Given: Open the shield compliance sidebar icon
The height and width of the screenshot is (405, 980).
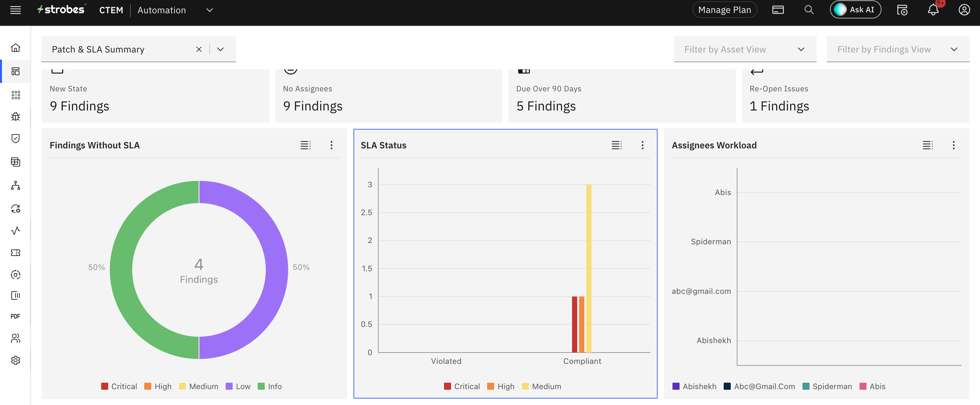Looking at the screenshot, I should click(15, 138).
